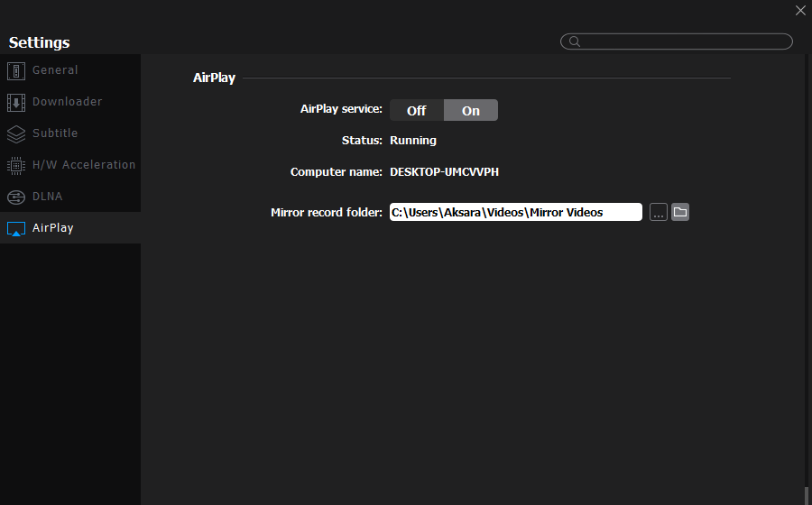The height and width of the screenshot is (505, 812).
Task: Open the DLNA settings label
Action: pyautogui.click(x=47, y=197)
